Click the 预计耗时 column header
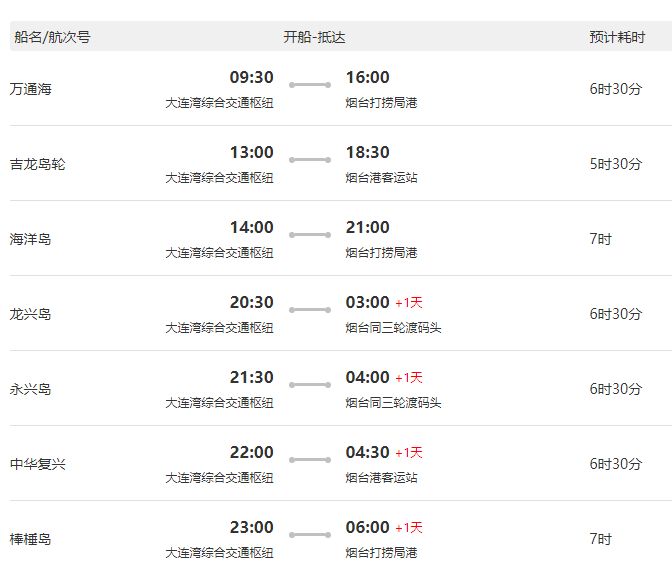The height and width of the screenshot is (569, 672). coord(617,37)
